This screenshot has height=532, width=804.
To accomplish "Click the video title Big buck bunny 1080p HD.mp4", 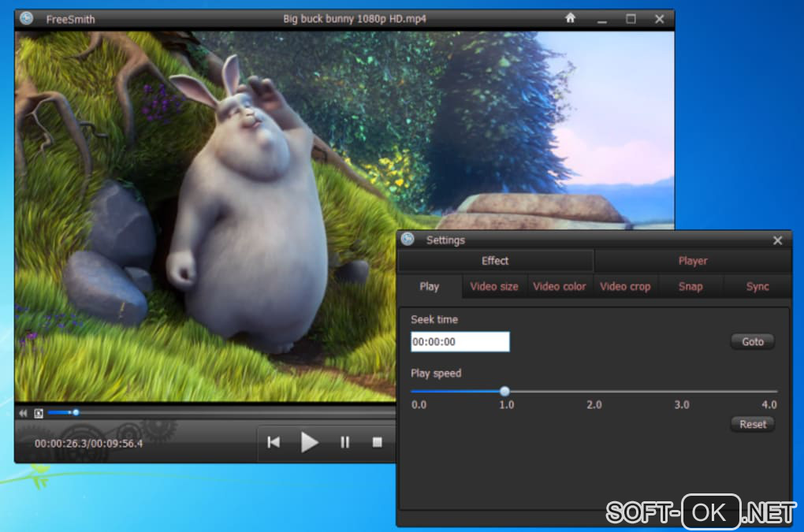I will [355, 19].
